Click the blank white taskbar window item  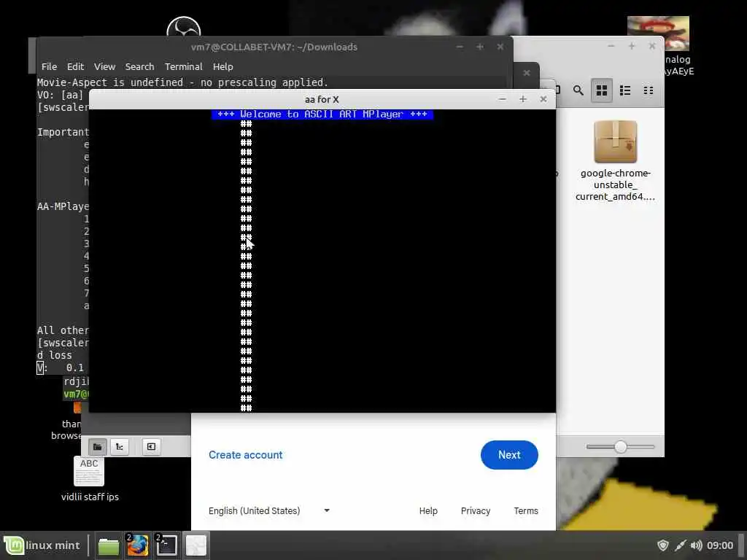click(196, 545)
